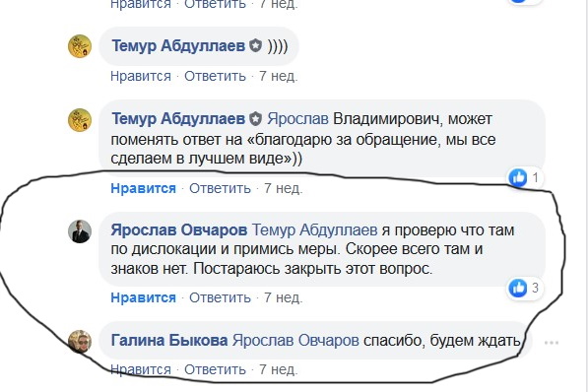This screenshot has height=392, width=588.
Task: Open like reactions with count 1
Action: click(x=525, y=177)
